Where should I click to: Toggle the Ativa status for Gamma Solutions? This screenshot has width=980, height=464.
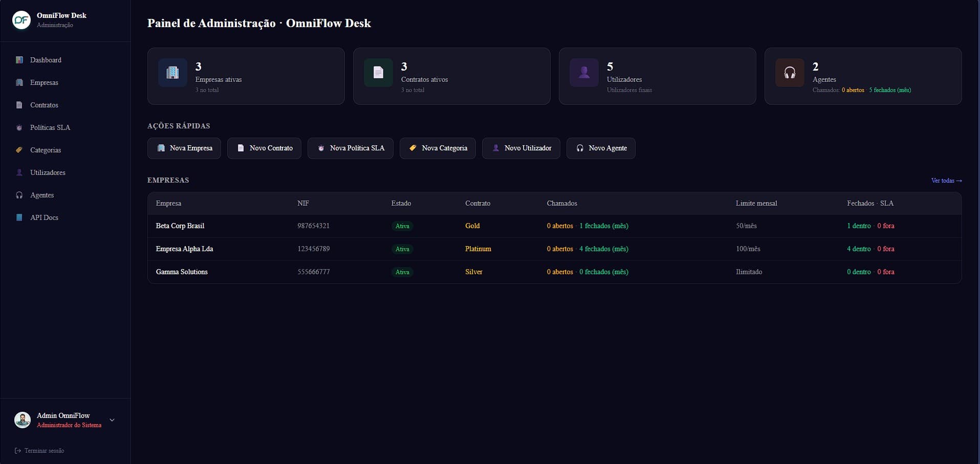click(403, 272)
